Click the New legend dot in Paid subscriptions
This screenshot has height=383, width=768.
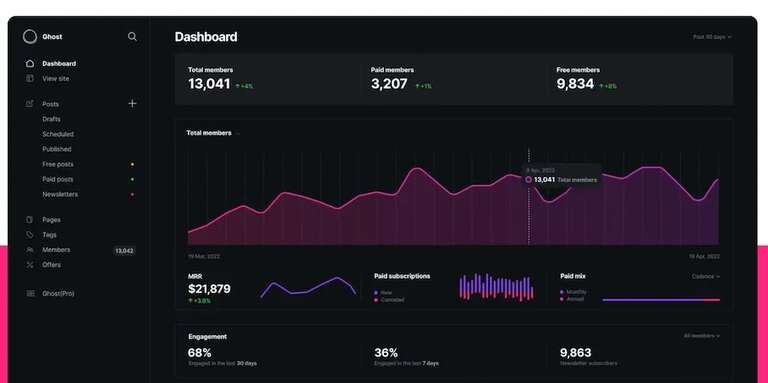click(x=376, y=292)
